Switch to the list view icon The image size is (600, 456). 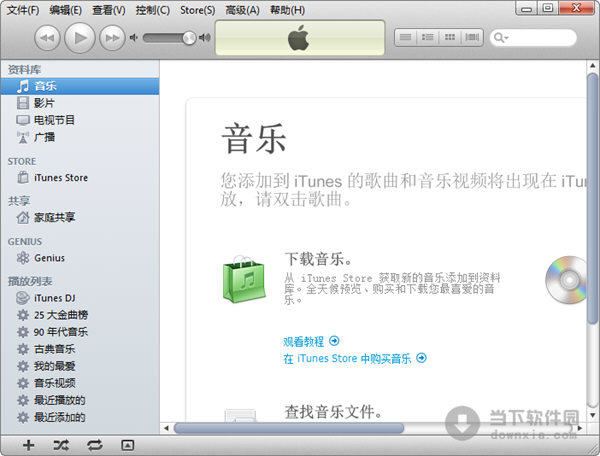pos(405,38)
